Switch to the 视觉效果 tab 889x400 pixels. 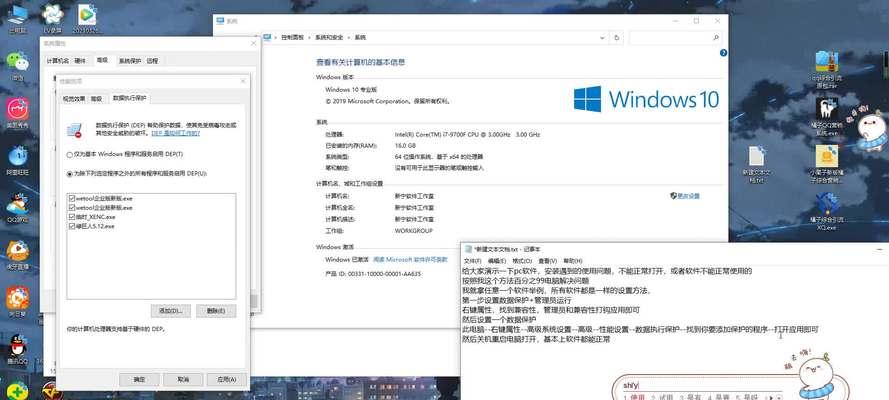[x=74, y=99]
